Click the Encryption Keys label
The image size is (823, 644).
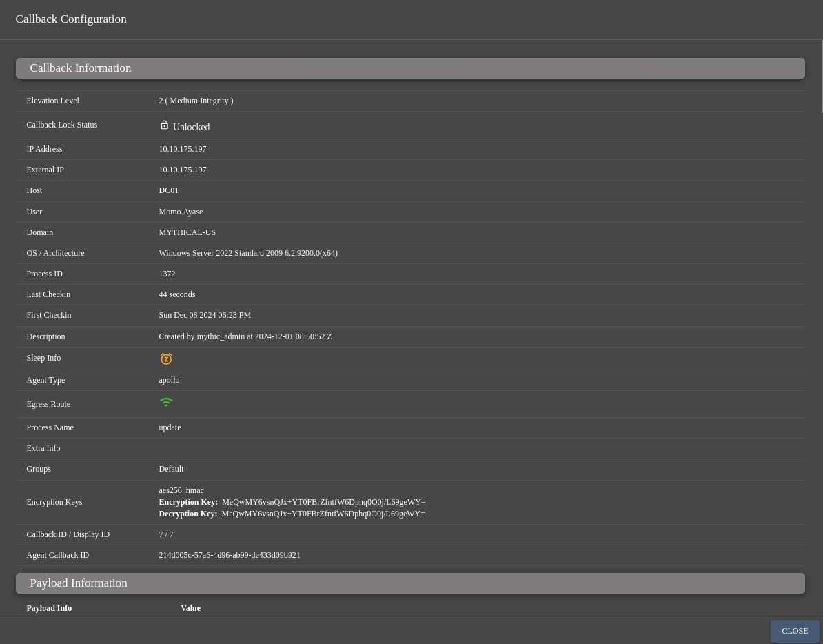coord(54,502)
